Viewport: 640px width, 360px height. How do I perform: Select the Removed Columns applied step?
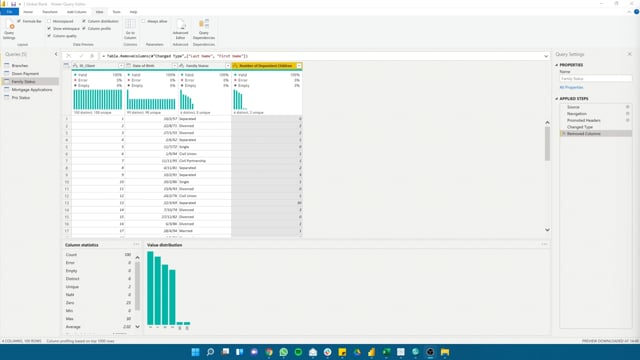pyautogui.click(x=596, y=133)
